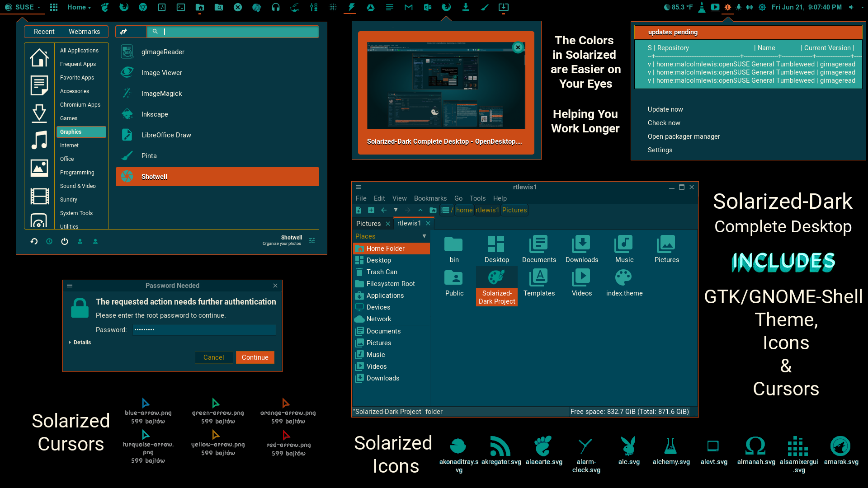
Task: Open the apps grid in the top panel
Action: coord(54,7)
